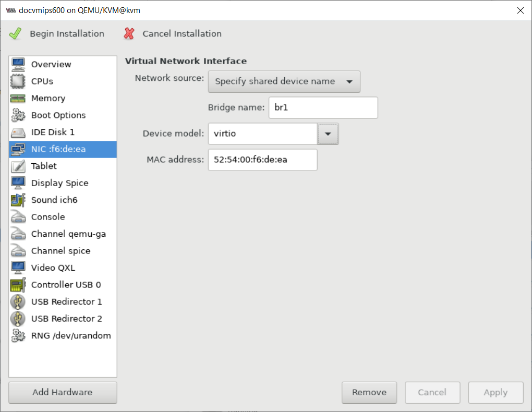Click the Tablet pen icon
The image size is (532, 412).
click(18, 166)
